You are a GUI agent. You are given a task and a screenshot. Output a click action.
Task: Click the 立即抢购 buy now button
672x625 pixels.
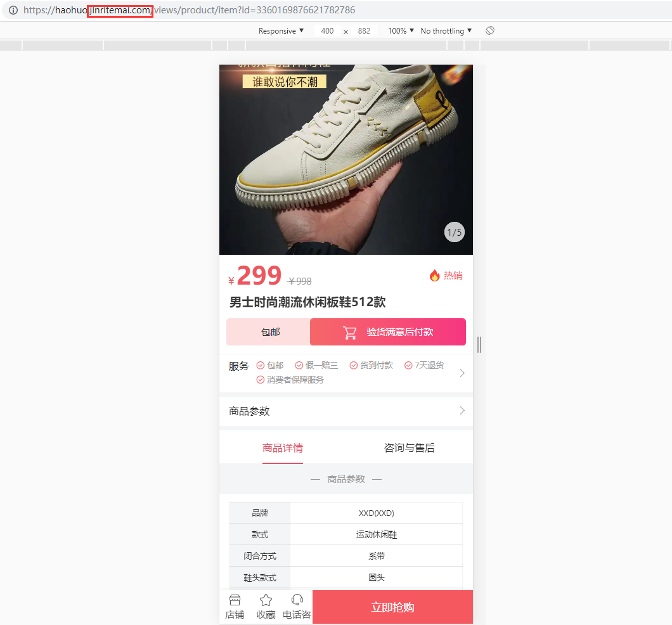point(392,607)
